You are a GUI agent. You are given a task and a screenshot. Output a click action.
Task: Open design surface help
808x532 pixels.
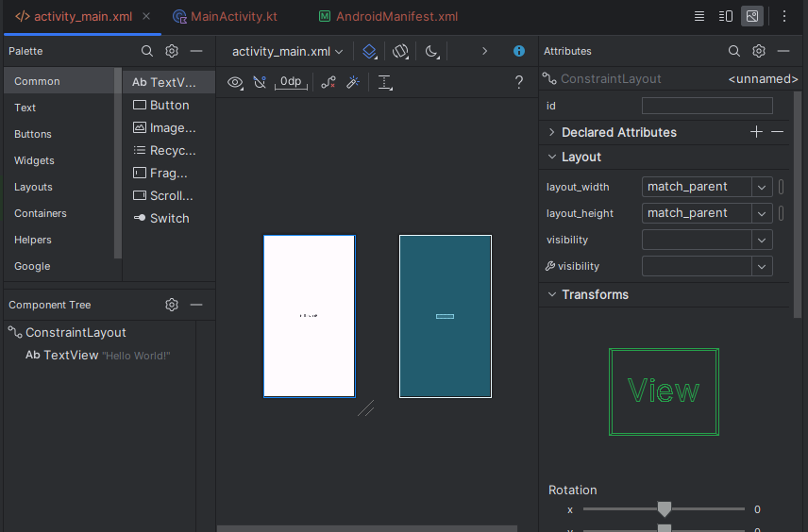(519, 82)
